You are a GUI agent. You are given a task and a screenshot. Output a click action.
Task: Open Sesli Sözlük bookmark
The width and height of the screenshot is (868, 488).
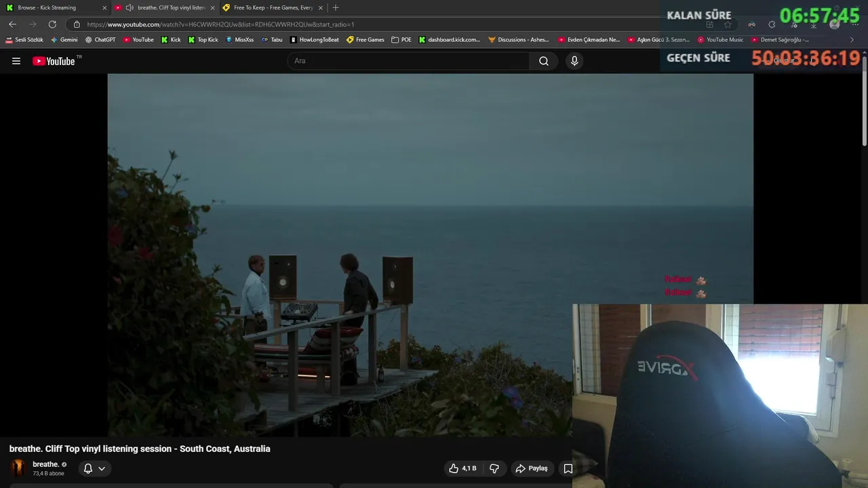(24, 40)
